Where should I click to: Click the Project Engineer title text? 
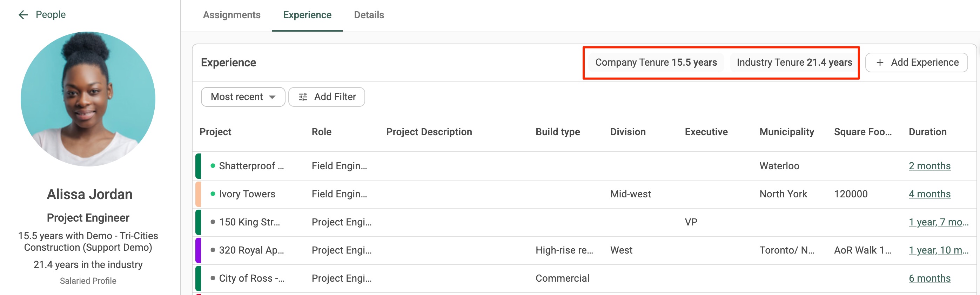point(88,218)
